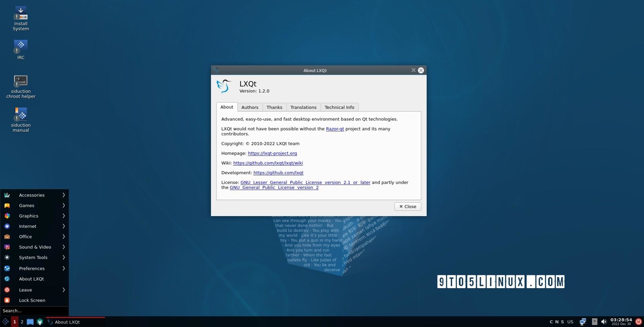Click the siduction main menu button in panel
Image resolution: width=644 pixels, height=327 pixels.
click(x=5, y=322)
